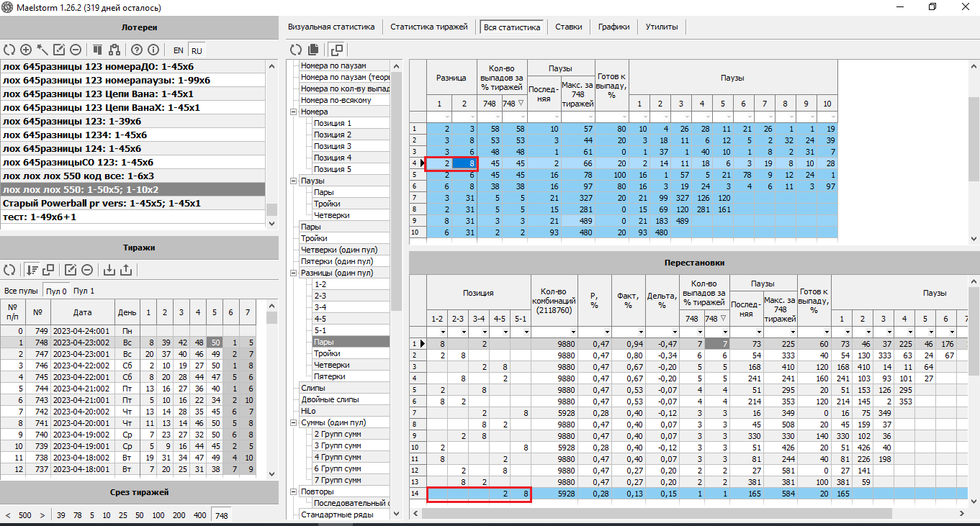Open the Визуальная статистика tab
The width and height of the screenshot is (980, 526).
coord(331,27)
